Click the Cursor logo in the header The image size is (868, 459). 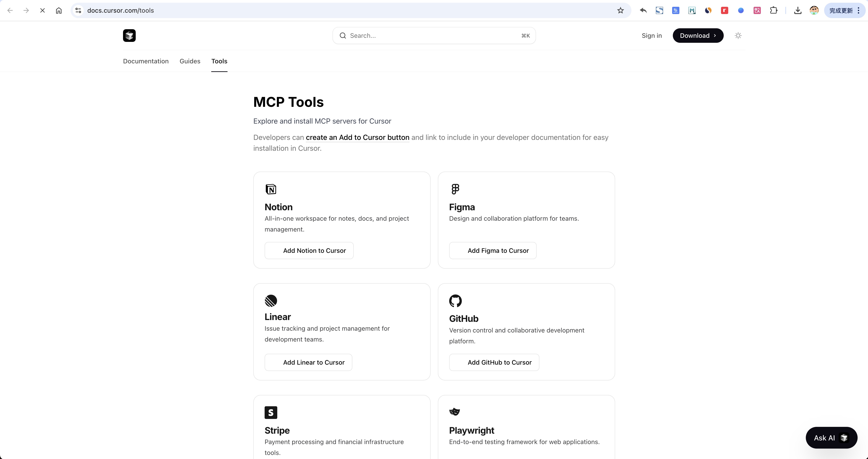[129, 35]
